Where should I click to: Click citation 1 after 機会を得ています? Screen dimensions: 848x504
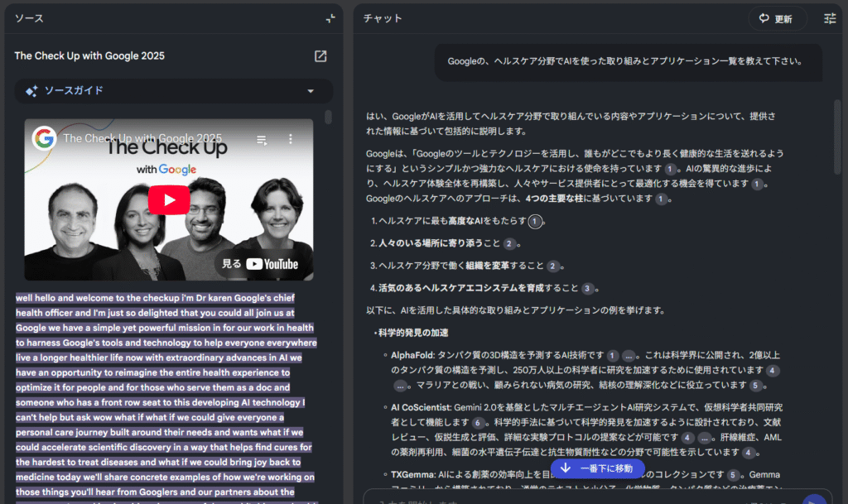point(757,185)
